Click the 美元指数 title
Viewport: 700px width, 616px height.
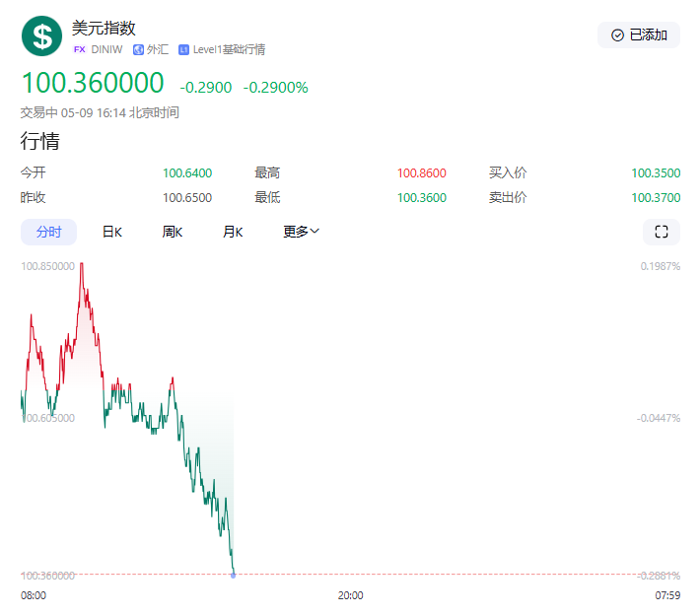[104, 28]
